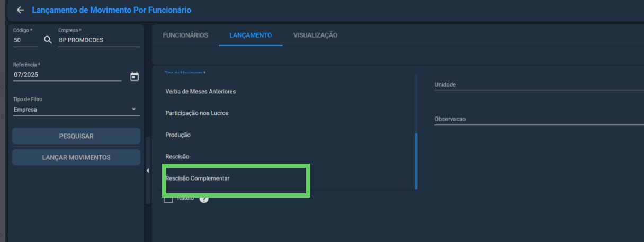The width and height of the screenshot is (644, 242).
Task: Open the Rateio help question icon
Action: (204, 199)
